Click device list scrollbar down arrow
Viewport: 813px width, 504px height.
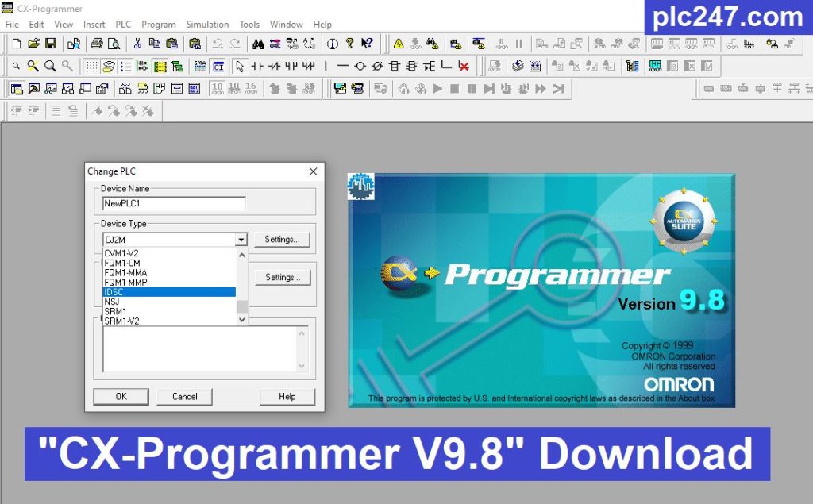click(241, 320)
